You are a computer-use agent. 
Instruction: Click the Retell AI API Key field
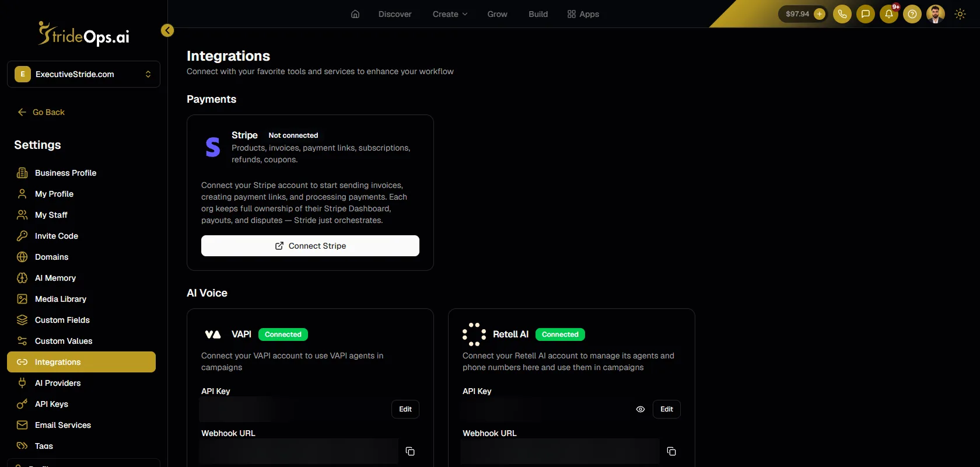(x=545, y=409)
